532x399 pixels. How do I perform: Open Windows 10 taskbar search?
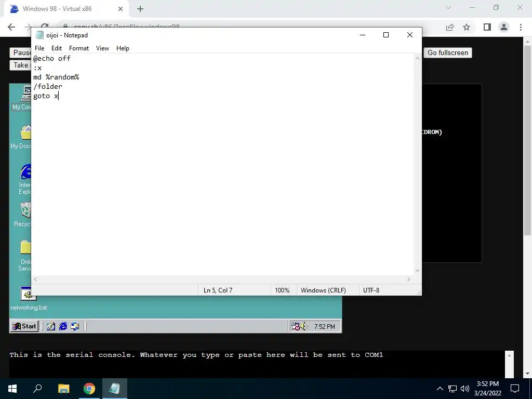(37, 389)
